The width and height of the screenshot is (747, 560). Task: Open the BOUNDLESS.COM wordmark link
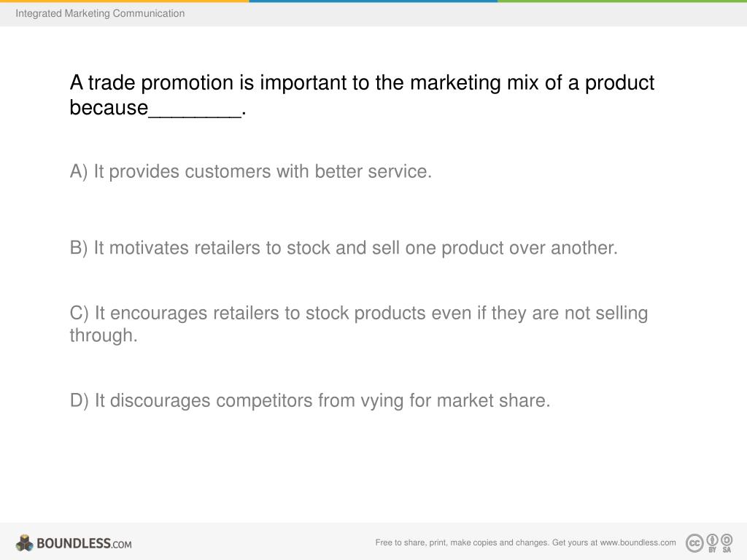coord(84,543)
